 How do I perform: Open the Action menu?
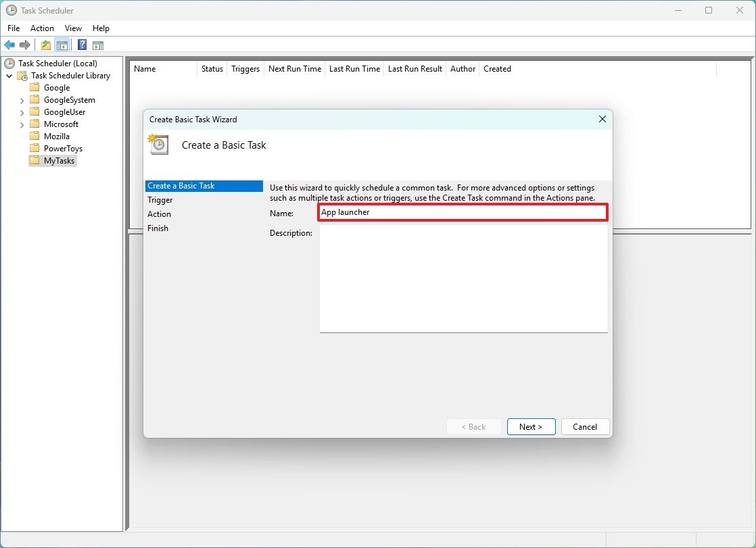point(42,28)
